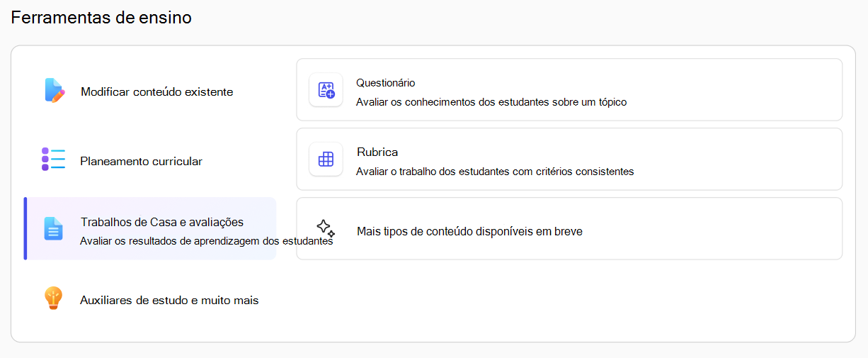Click the Questionário title text
Screen dimensions: 868x358
tap(386, 83)
